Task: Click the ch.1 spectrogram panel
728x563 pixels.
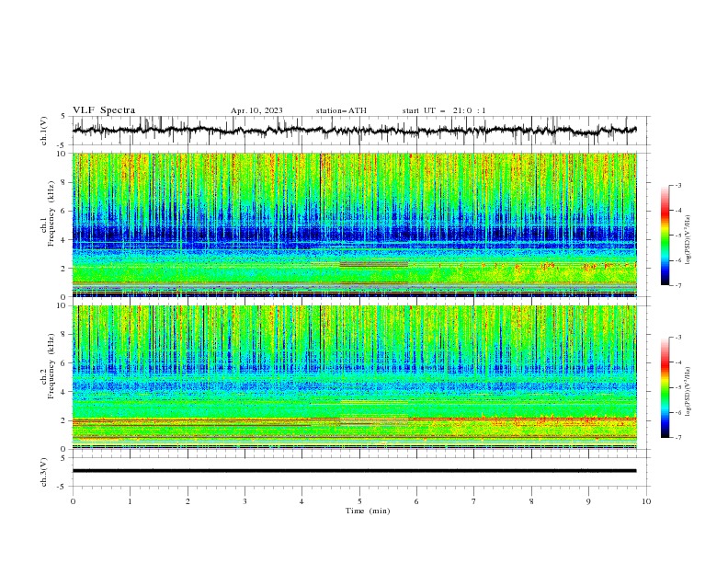Action: 355,224
